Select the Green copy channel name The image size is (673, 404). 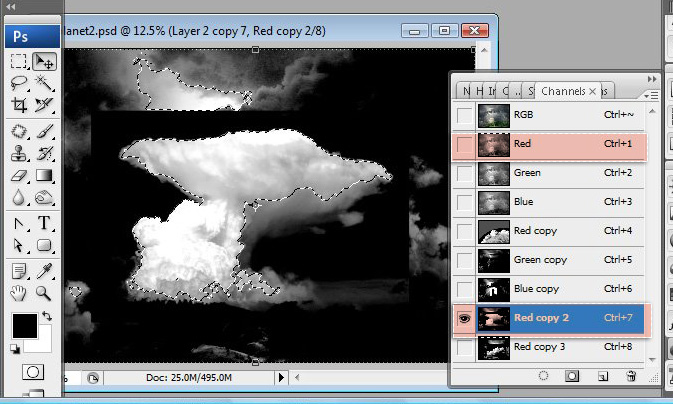point(540,260)
